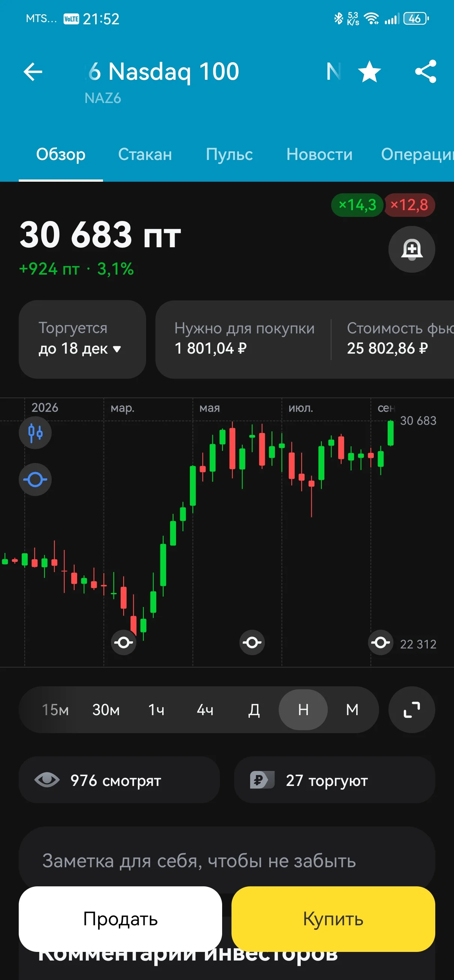Viewport: 454px width, 980px height.
Task: Open the share icon
Action: point(426,72)
